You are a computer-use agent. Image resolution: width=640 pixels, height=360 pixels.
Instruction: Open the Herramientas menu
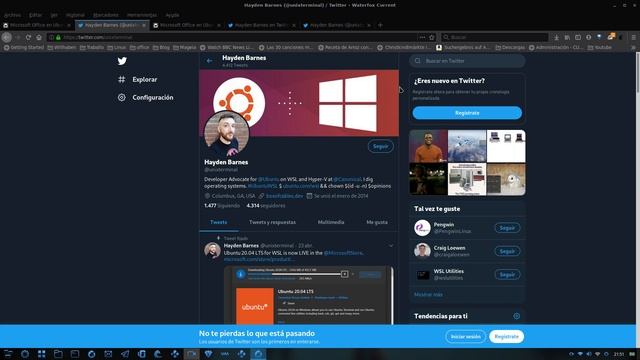coord(142,15)
